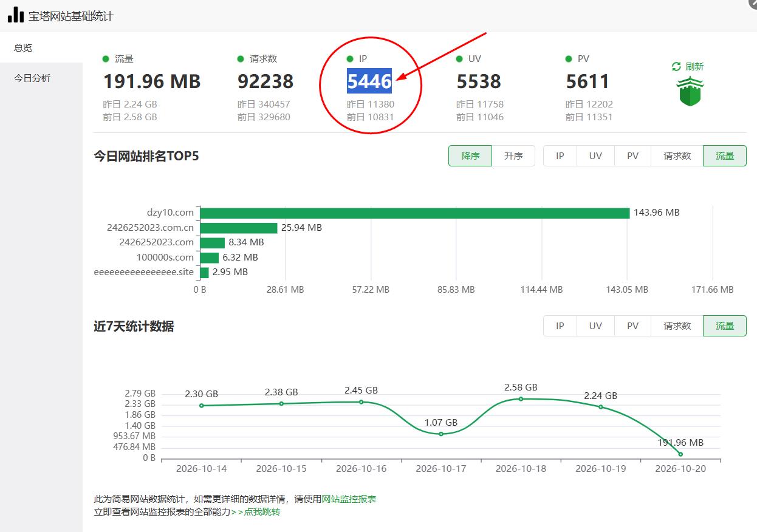757x532 pixels.
Task: Click the 昨日 11380 IP figure
Action: (x=371, y=104)
